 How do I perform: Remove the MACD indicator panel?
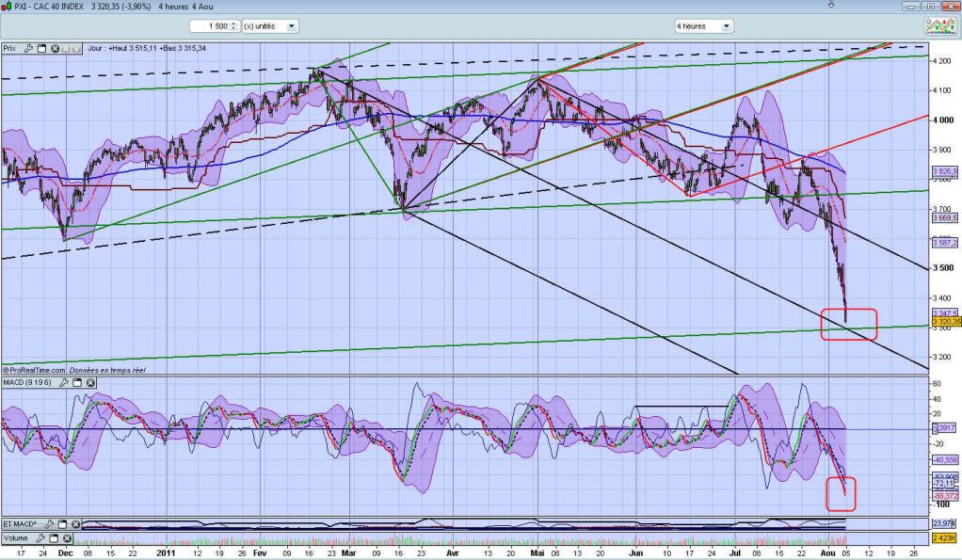tap(90, 383)
